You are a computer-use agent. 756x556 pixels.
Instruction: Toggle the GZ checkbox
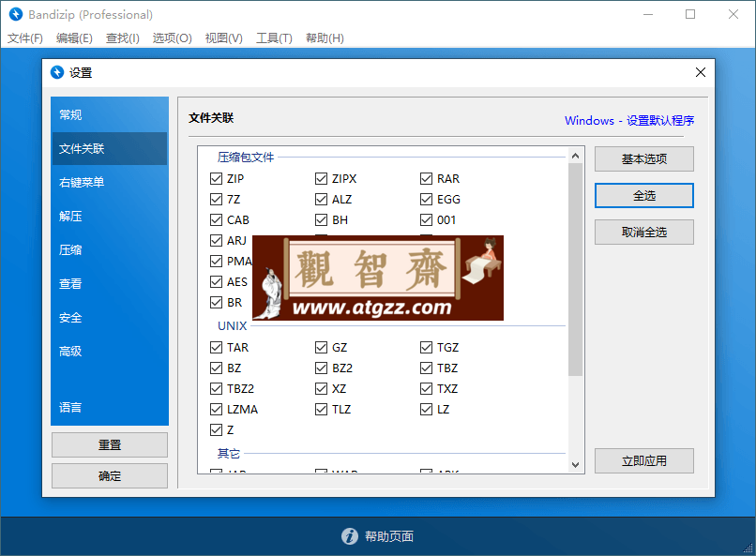tap(321, 347)
